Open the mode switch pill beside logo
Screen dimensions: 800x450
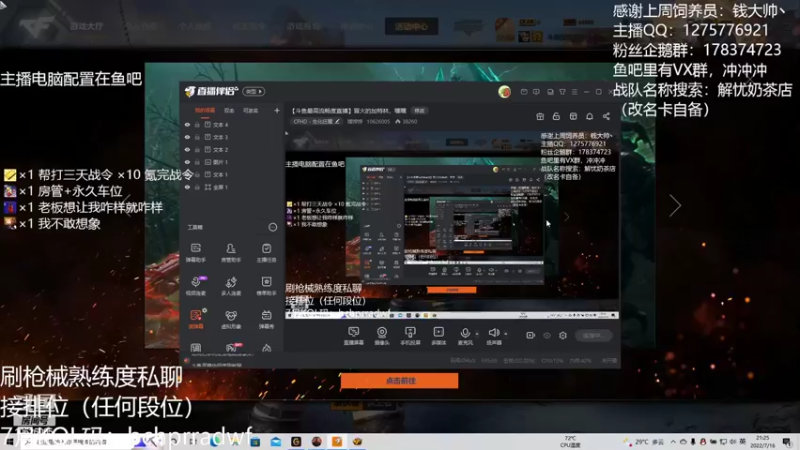254,91
